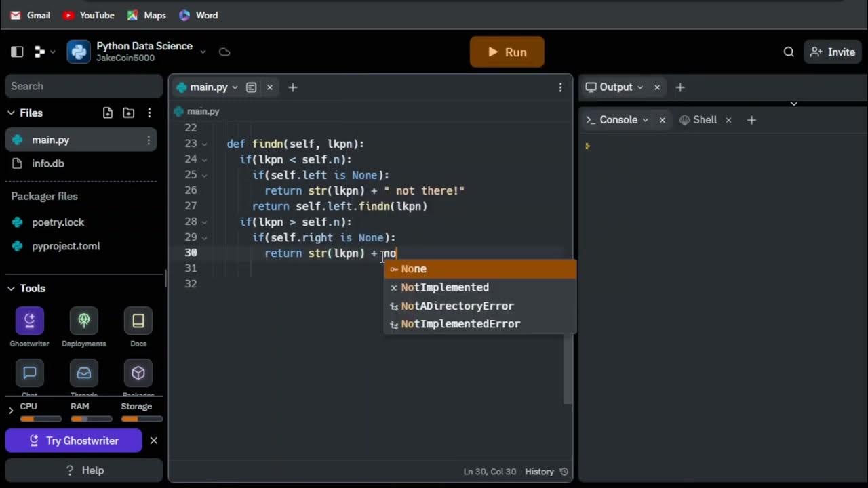Viewport: 868px width, 488px height.
Task: Fold the code block at line 25
Action: pos(204,176)
